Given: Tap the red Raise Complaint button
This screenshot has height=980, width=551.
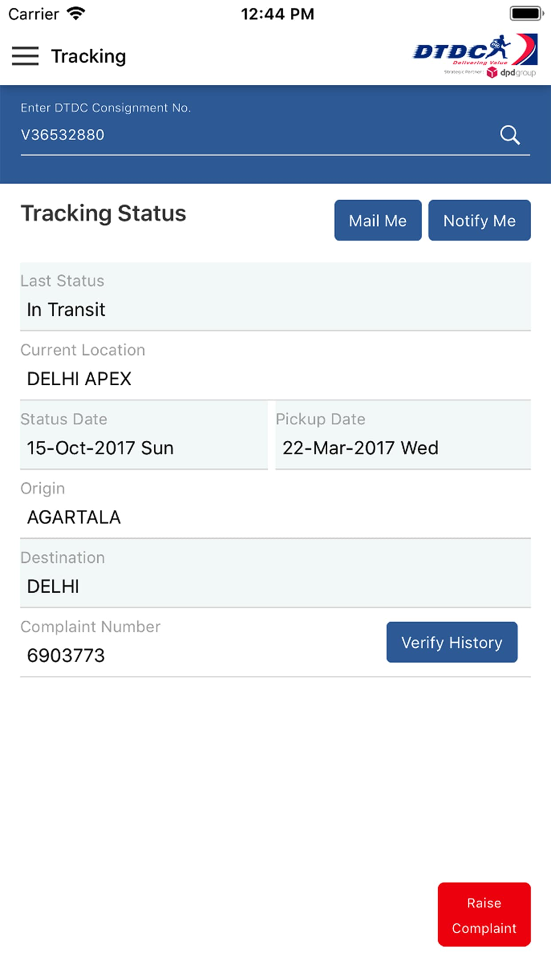Looking at the screenshot, I should tap(484, 914).
